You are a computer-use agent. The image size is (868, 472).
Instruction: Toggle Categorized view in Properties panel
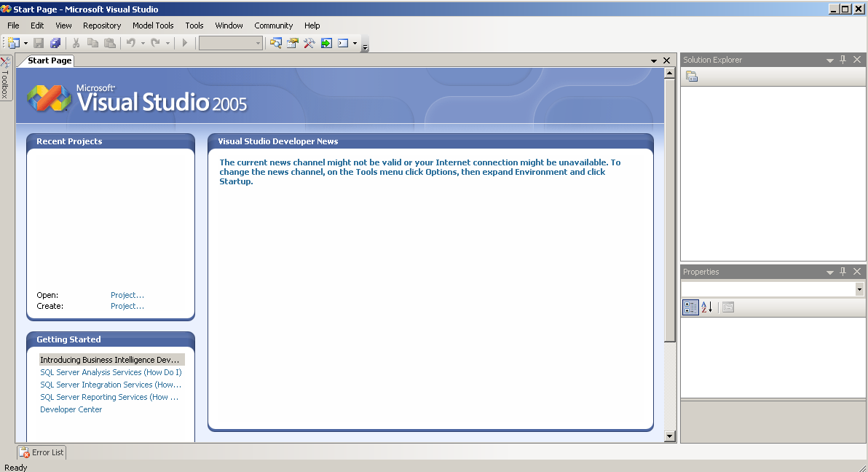pos(690,307)
